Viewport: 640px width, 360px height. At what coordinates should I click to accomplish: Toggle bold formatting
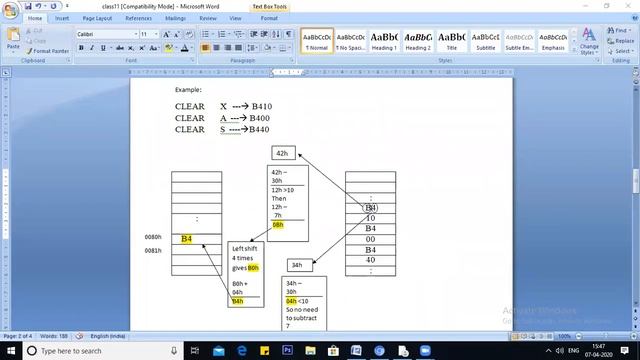click(81, 48)
